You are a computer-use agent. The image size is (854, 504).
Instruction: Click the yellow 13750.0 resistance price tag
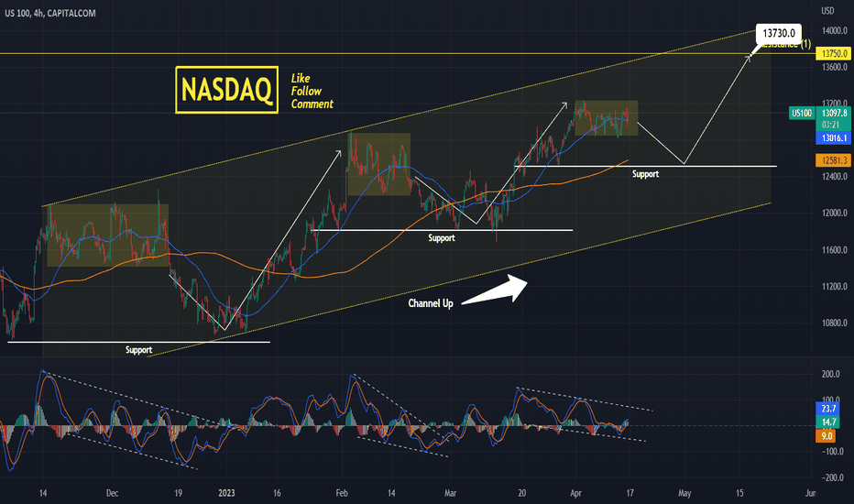click(x=834, y=53)
